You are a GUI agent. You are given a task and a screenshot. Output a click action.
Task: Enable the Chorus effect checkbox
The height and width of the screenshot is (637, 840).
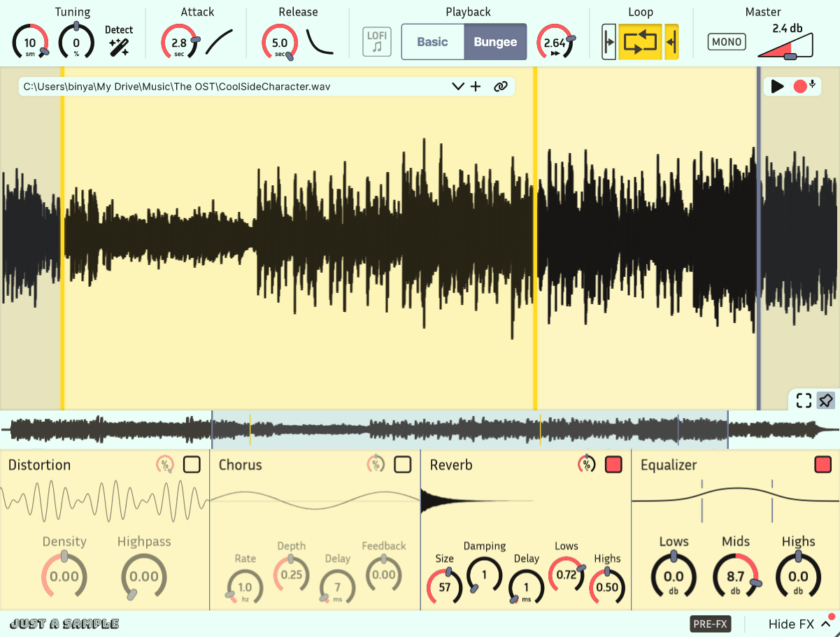(403, 464)
